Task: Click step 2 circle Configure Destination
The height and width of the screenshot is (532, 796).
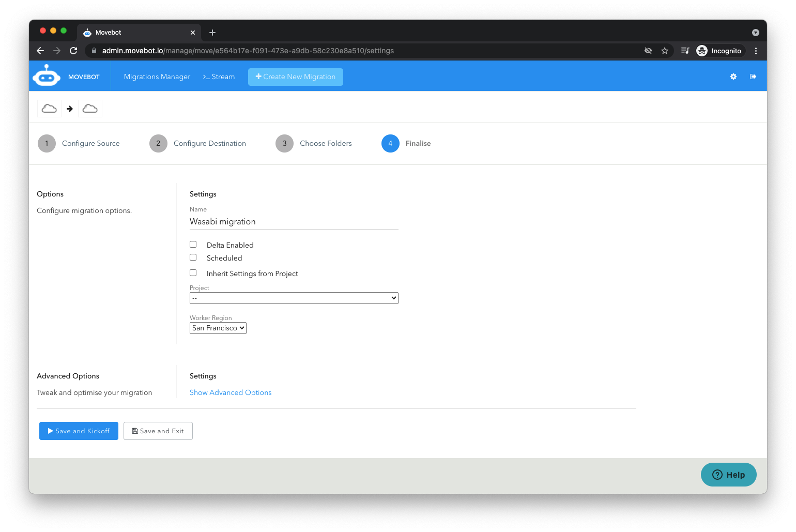Action: tap(158, 143)
